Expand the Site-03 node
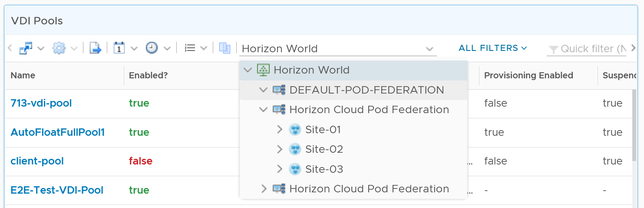This screenshot has width=644, height=208. point(279,169)
